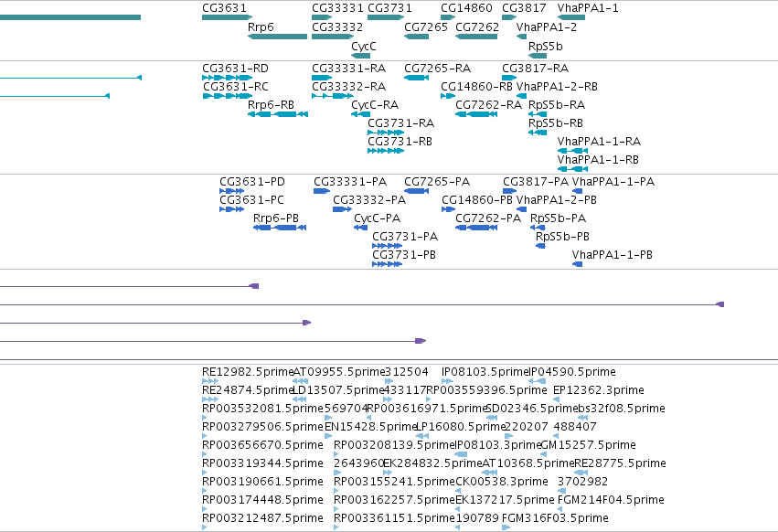Click the CG3631-PC protein feature
Image resolution: width=778 pixels, height=532 pixels.
coord(231,209)
